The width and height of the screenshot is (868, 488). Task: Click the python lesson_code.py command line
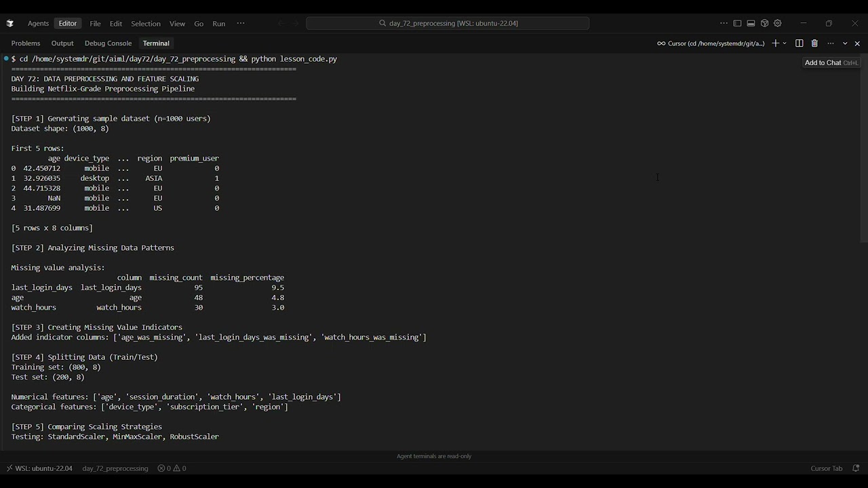point(174,59)
